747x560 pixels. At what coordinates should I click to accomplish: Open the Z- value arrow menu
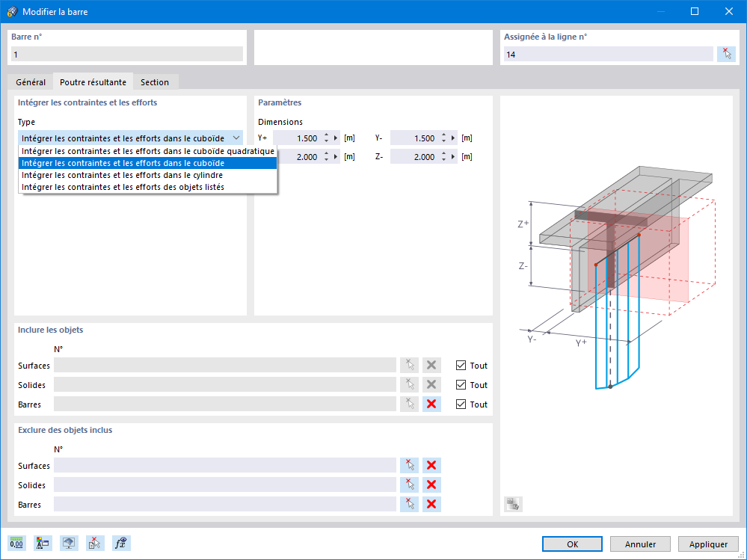453,157
